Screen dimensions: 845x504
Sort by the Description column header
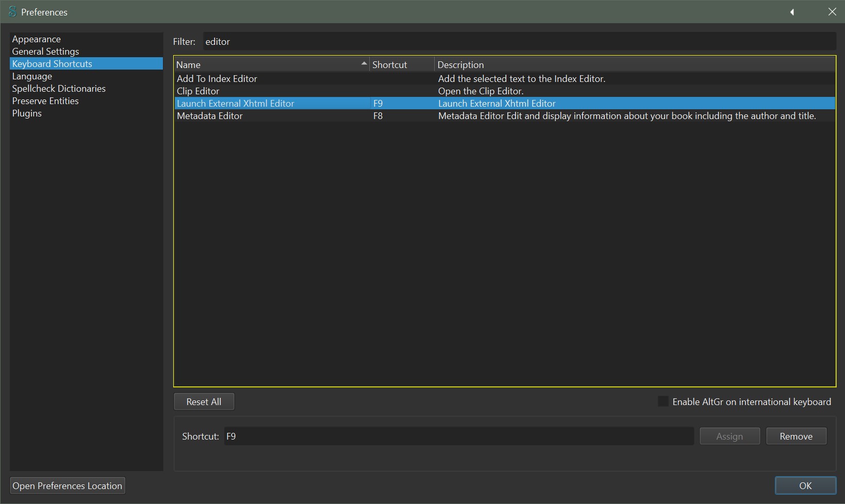coord(634,64)
